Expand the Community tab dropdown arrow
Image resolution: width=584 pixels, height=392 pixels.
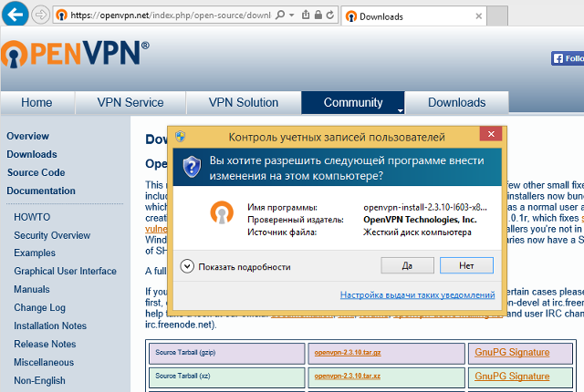coord(400,110)
